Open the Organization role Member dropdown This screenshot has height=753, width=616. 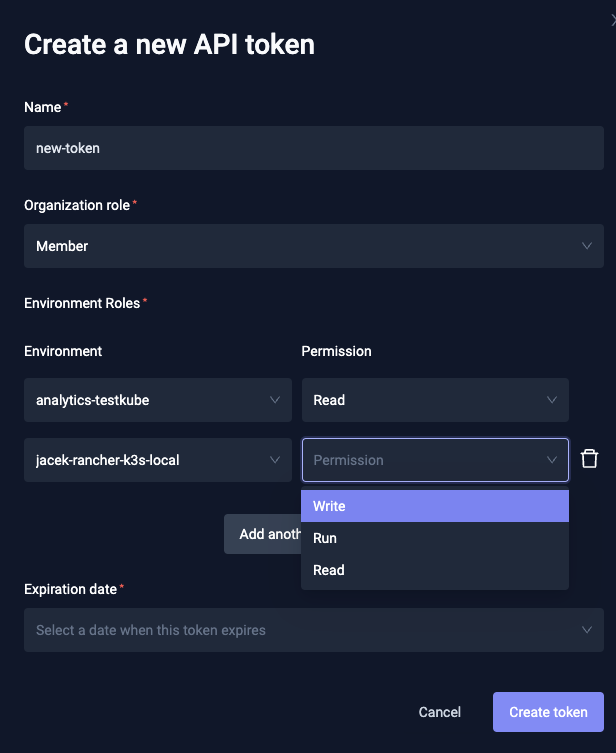click(300, 246)
